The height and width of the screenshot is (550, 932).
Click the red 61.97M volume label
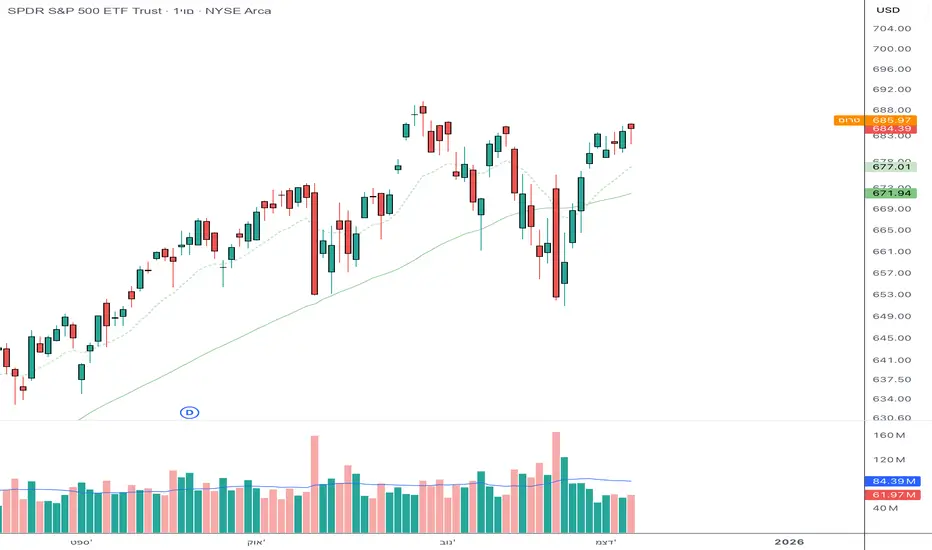[x=890, y=494]
